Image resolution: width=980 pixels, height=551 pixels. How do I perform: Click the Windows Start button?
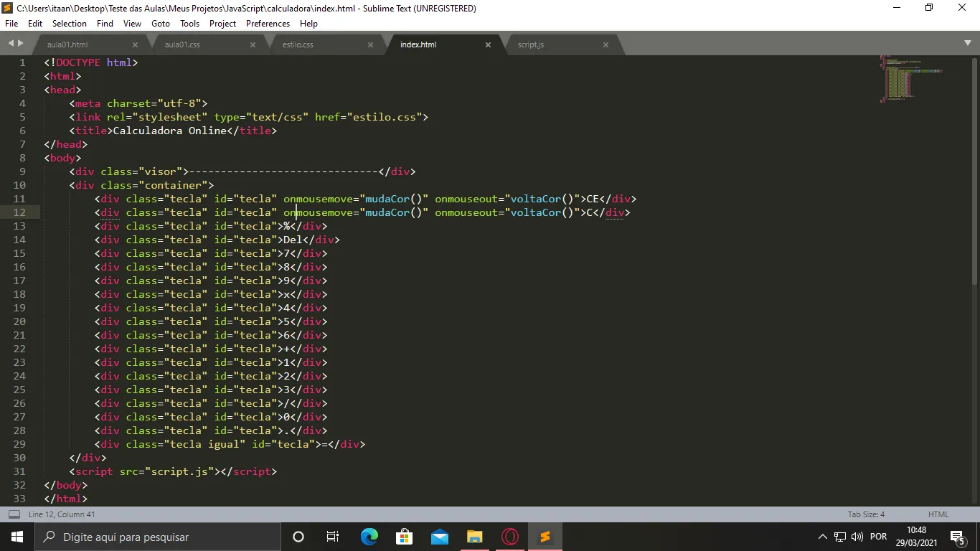17,537
